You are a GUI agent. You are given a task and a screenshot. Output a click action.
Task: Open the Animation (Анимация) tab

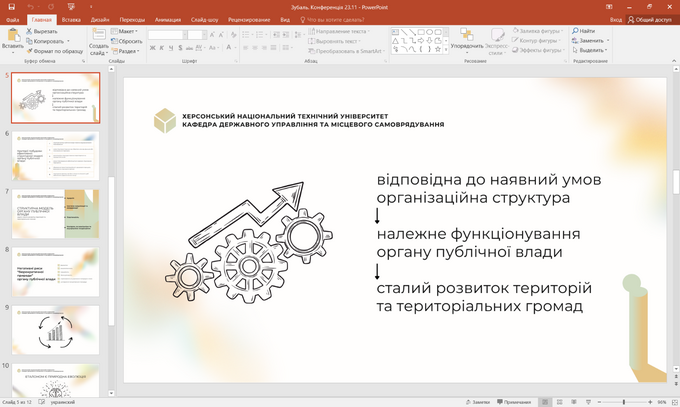point(166,19)
